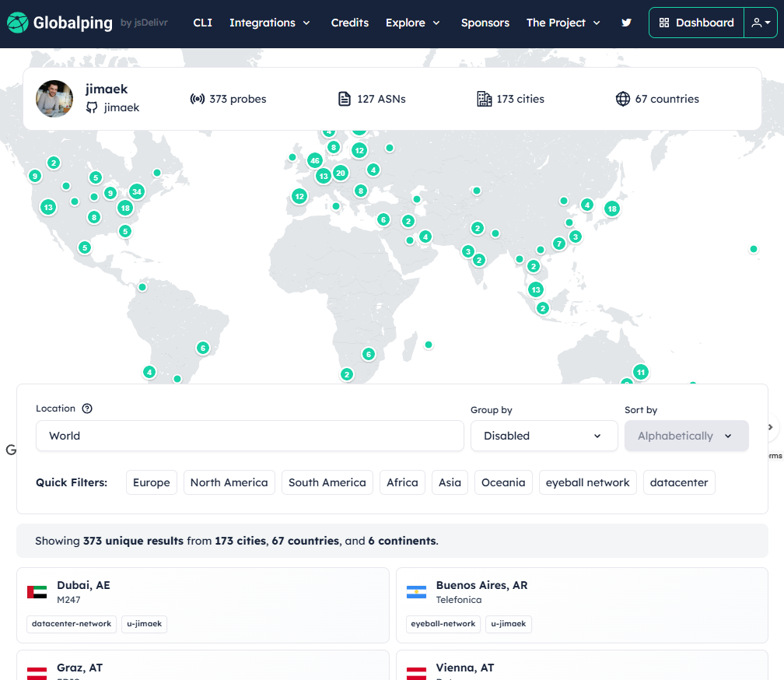Open the Dashboard button
This screenshot has width=784, height=680.
697,23
